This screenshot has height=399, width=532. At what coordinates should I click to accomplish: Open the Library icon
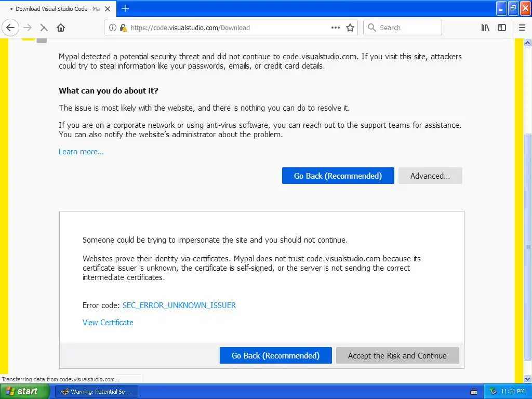[x=485, y=28]
